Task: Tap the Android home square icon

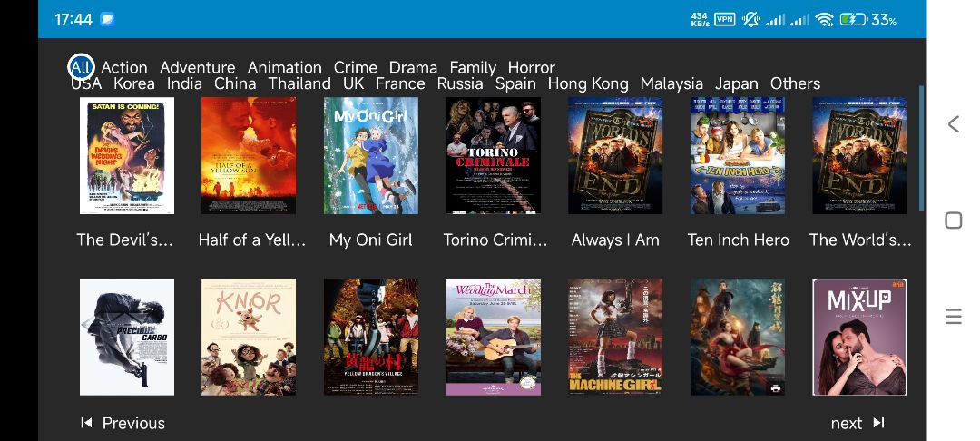Action: click(953, 220)
